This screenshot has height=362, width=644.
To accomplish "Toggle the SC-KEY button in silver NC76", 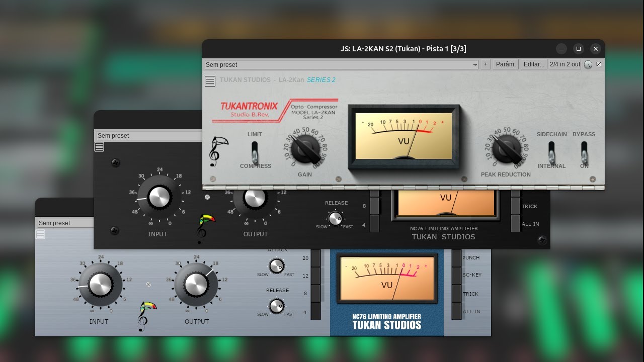I will pyautogui.click(x=457, y=276).
